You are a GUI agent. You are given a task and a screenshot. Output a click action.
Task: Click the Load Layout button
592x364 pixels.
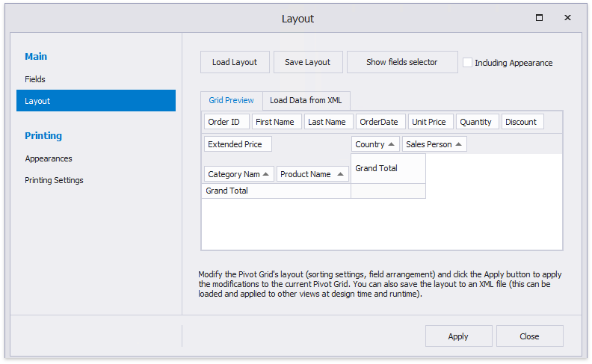[234, 62]
